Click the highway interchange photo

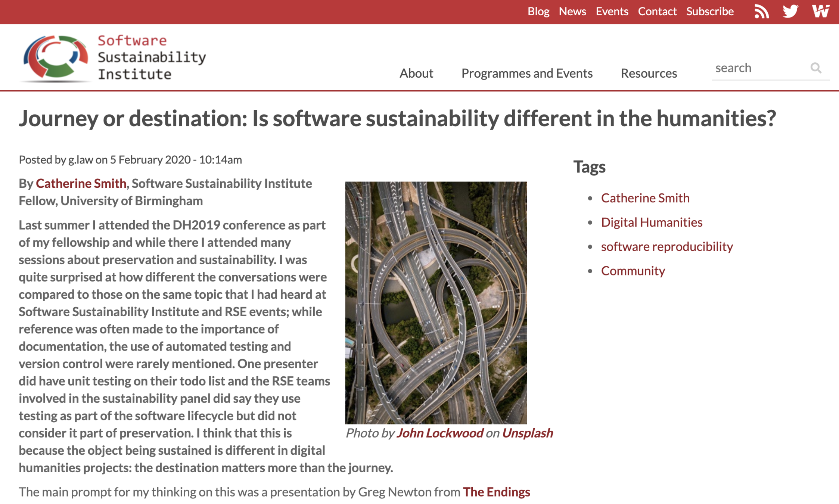pyautogui.click(x=436, y=302)
